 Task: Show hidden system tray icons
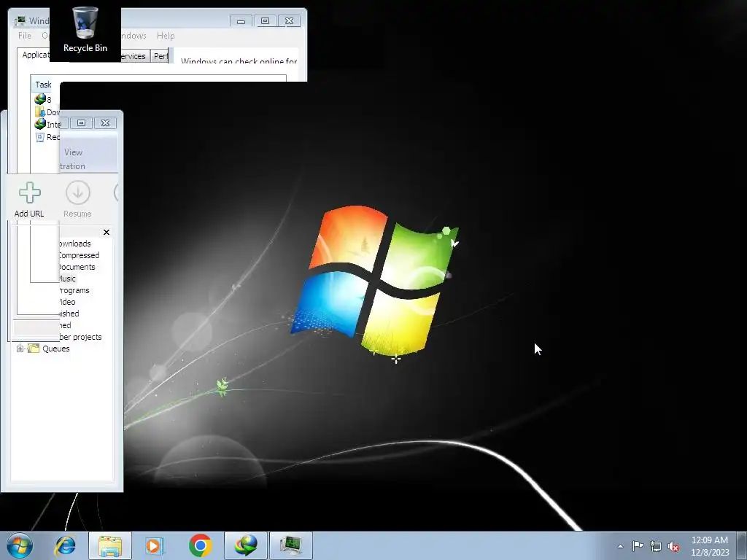(620, 546)
